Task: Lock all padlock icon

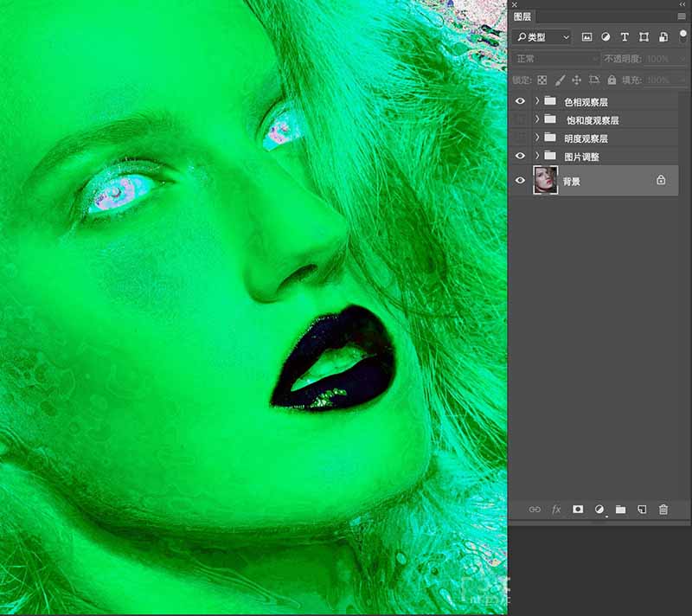Action: coord(612,80)
